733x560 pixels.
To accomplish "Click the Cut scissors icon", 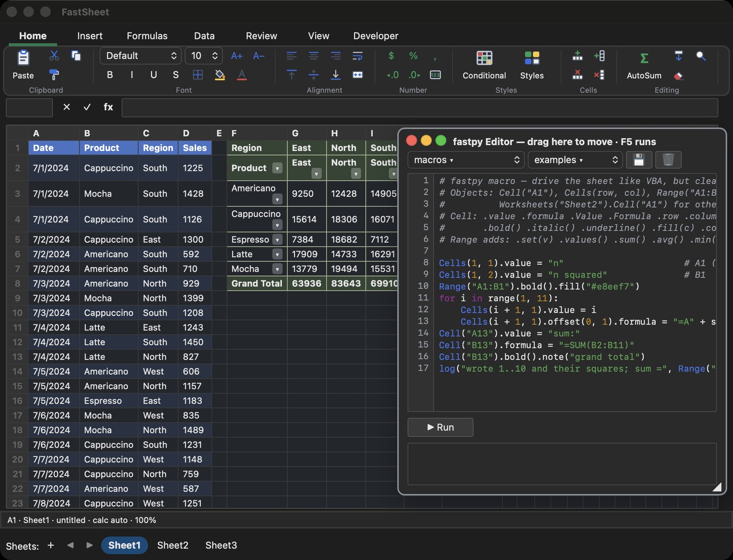I will [54, 56].
